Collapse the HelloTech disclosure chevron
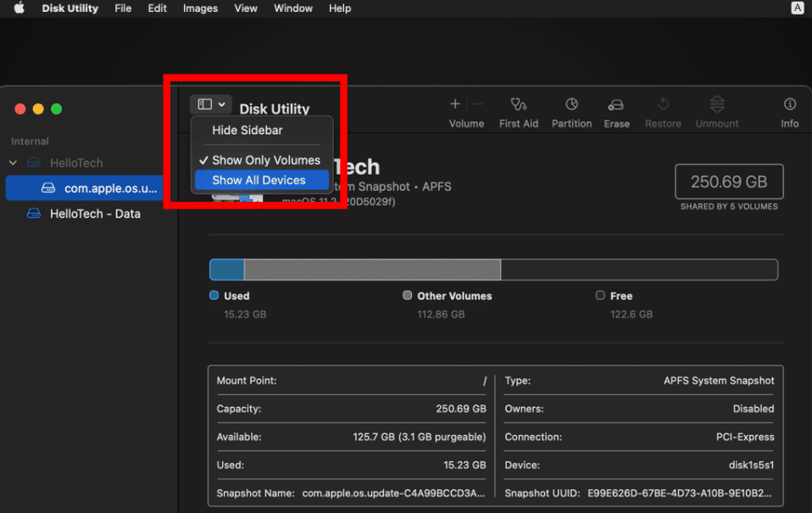This screenshot has height=513, width=812. point(13,163)
